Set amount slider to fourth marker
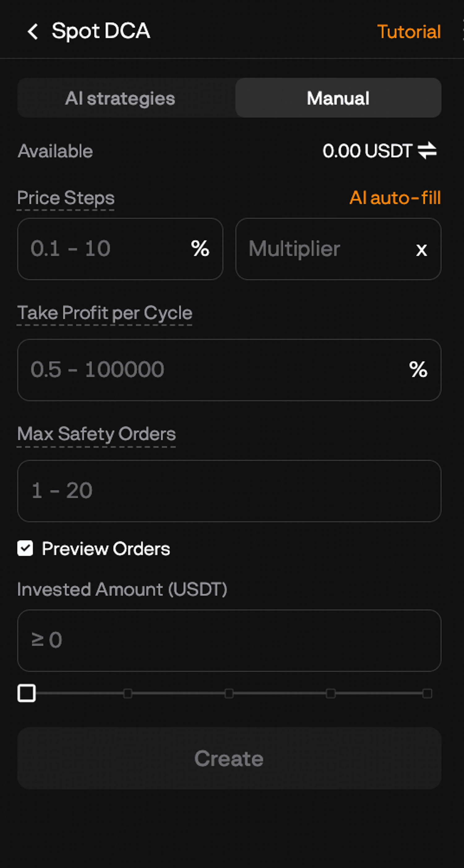The height and width of the screenshot is (868, 464). coord(331,693)
